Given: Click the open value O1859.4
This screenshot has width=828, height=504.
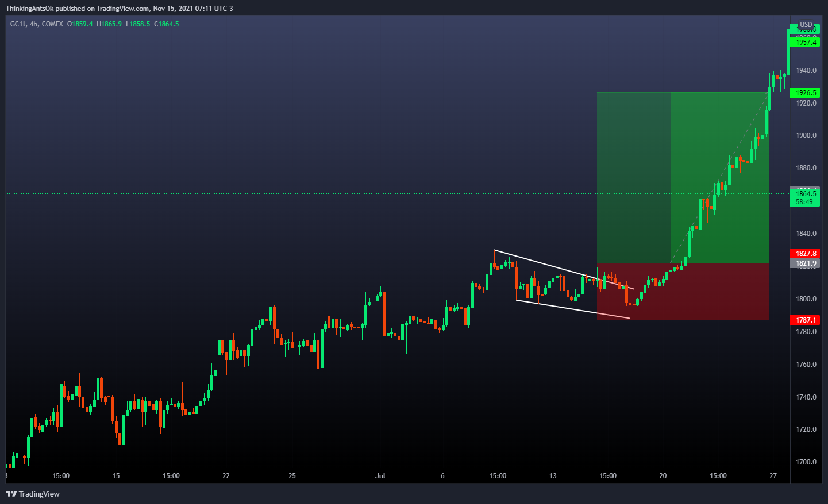Looking at the screenshot, I should [80, 24].
